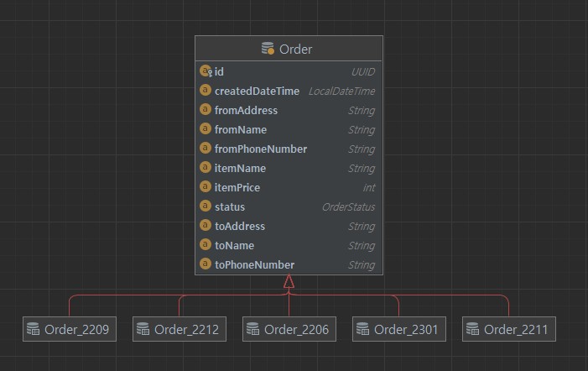588x371 pixels.
Task: Select the itemName field row
Action: point(289,168)
